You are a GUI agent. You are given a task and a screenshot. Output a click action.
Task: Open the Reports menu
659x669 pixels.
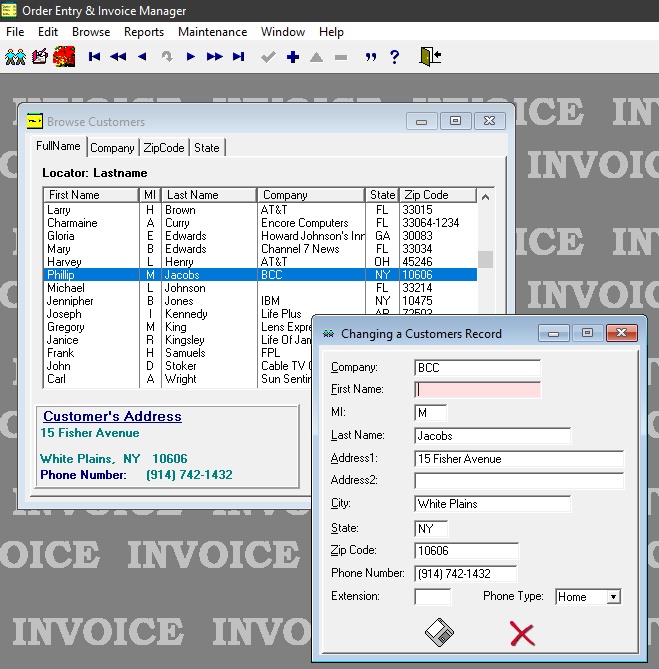144,32
